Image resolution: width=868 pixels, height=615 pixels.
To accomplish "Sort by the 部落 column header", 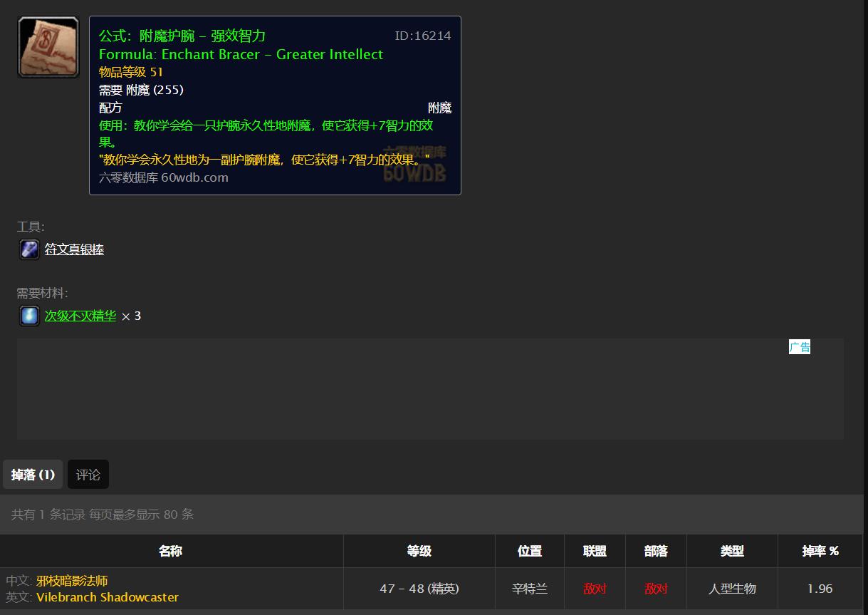I will coord(656,551).
